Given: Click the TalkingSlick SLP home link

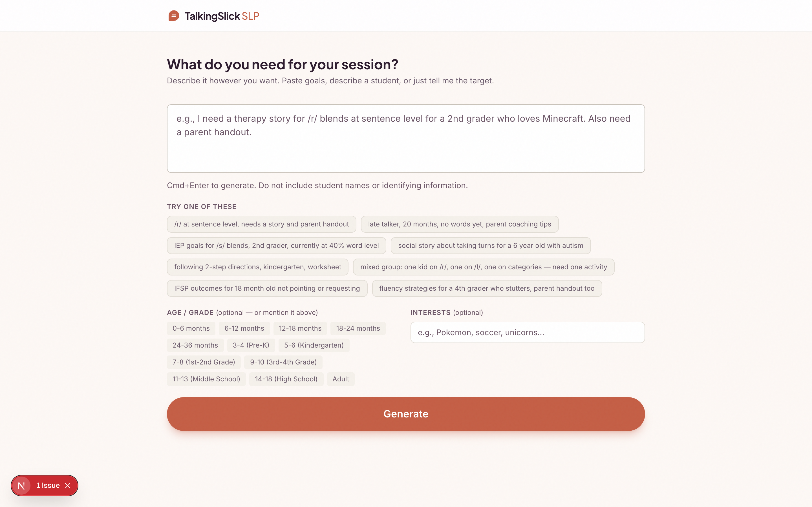Looking at the screenshot, I should coord(222,16).
